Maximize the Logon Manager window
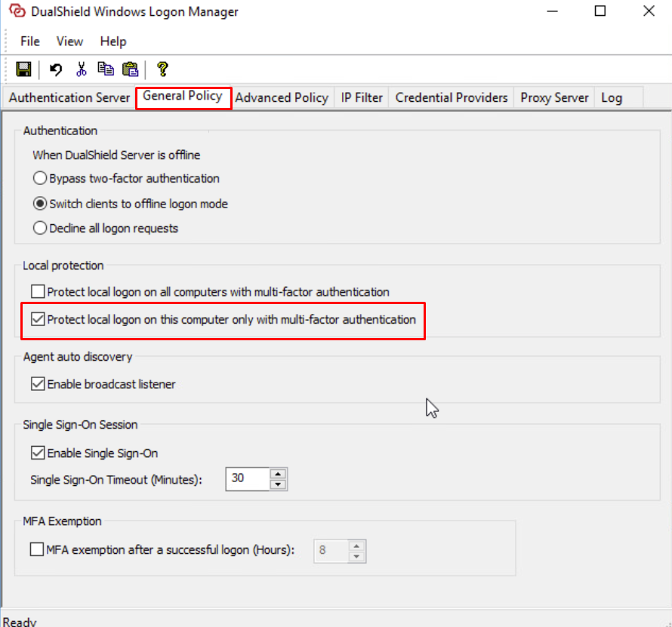The height and width of the screenshot is (627, 672). pos(600,11)
